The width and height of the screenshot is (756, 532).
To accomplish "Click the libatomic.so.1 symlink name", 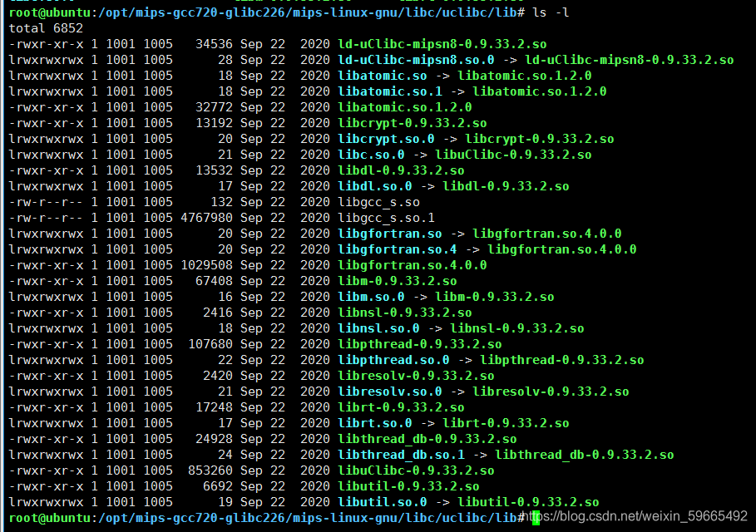I will [390, 91].
